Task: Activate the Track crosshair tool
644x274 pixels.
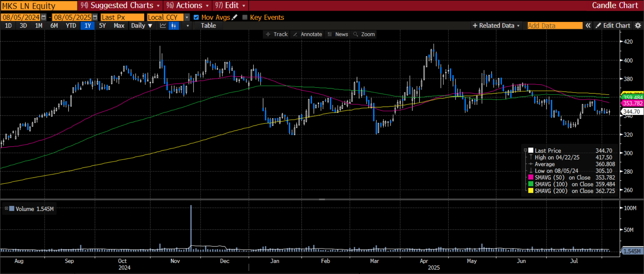Action: pyautogui.click(x=277, y=34)
